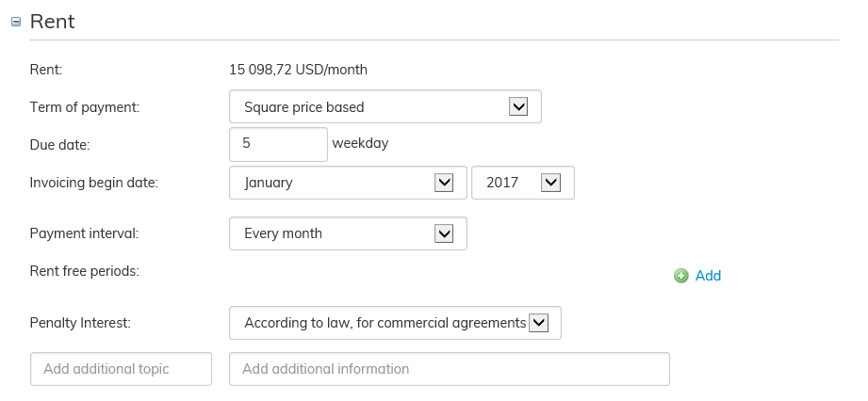Click the arrow icon beside January
This screenshot has height=401, width=868.
pos(444,183)
